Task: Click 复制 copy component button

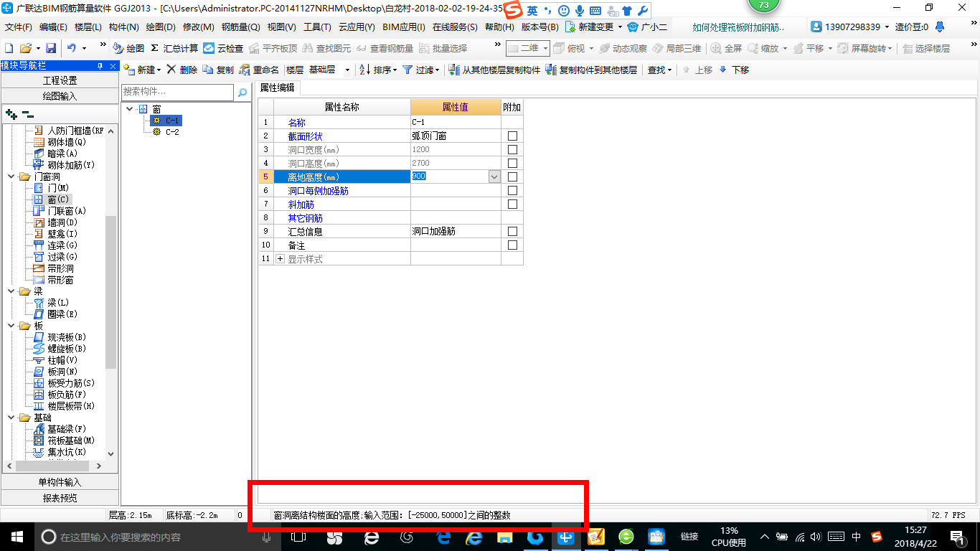Action: pos(218,70)
